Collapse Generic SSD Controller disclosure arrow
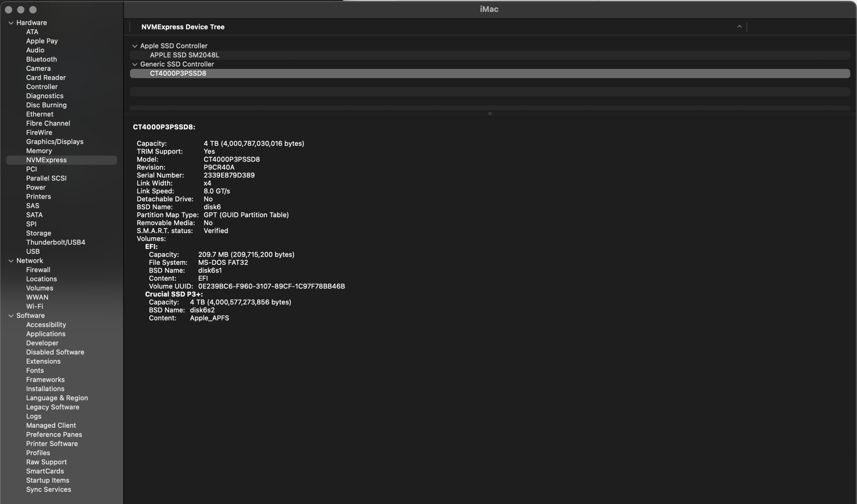This screenshot has width=857, height=504. 135,64
